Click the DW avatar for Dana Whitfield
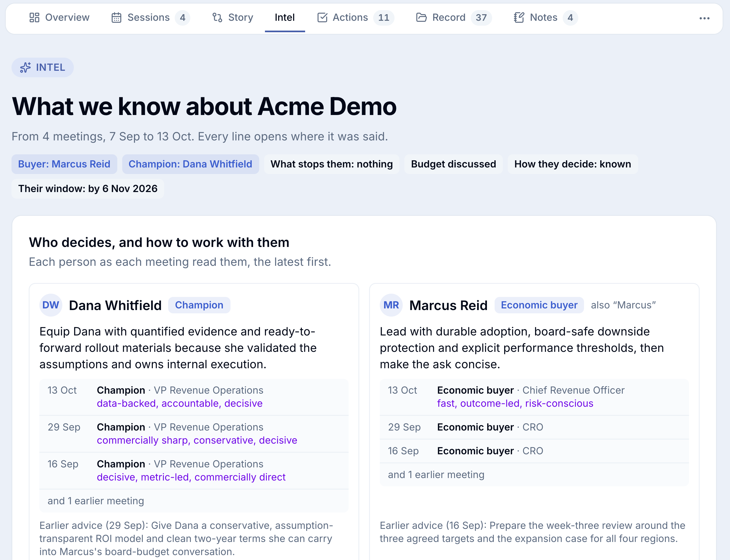 [51, 305]
